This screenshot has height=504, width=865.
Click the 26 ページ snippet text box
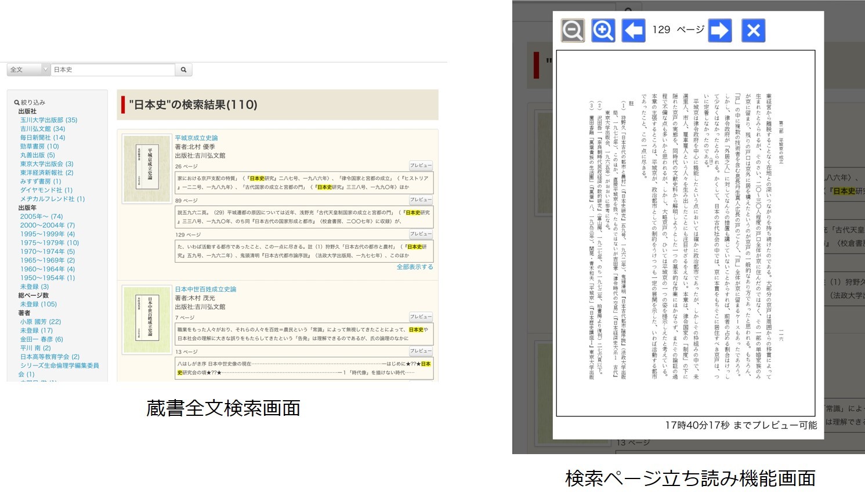tap(305, 183)
